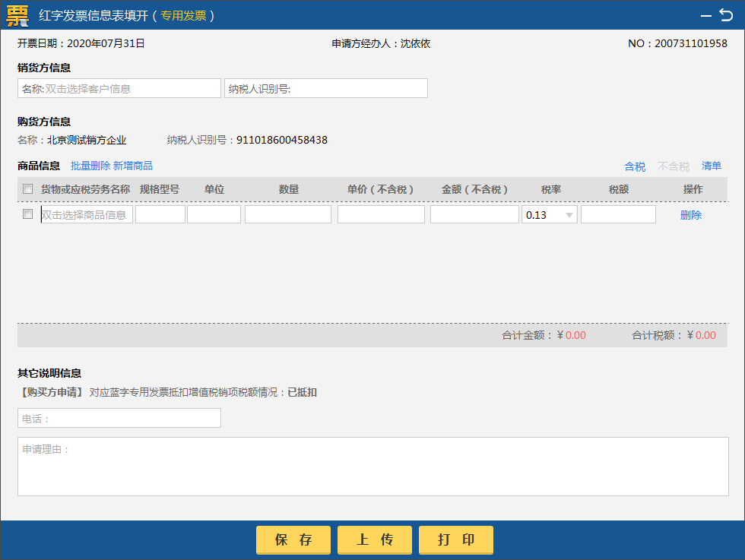Check the select-all checkbox in table header
745x560 pixels.
[x=28, y=189]
